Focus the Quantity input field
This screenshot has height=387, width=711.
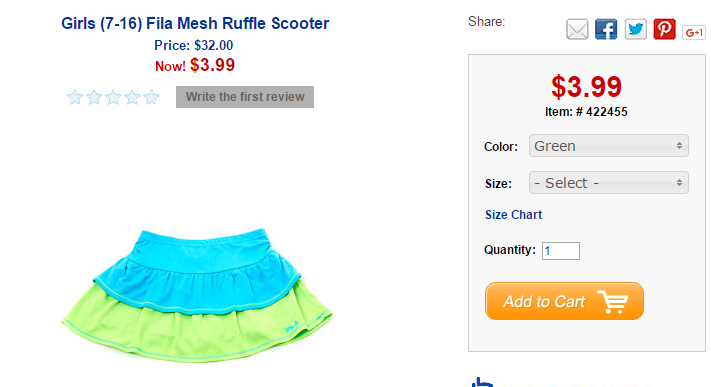click(x=560, y=251)
